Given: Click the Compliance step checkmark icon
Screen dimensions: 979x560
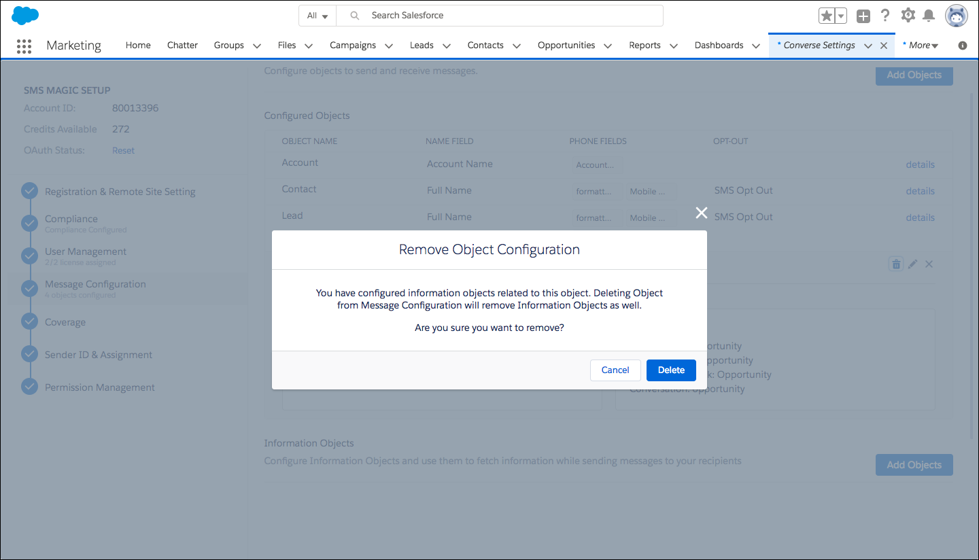Looking at the screenshot, I should pos(29,224).
